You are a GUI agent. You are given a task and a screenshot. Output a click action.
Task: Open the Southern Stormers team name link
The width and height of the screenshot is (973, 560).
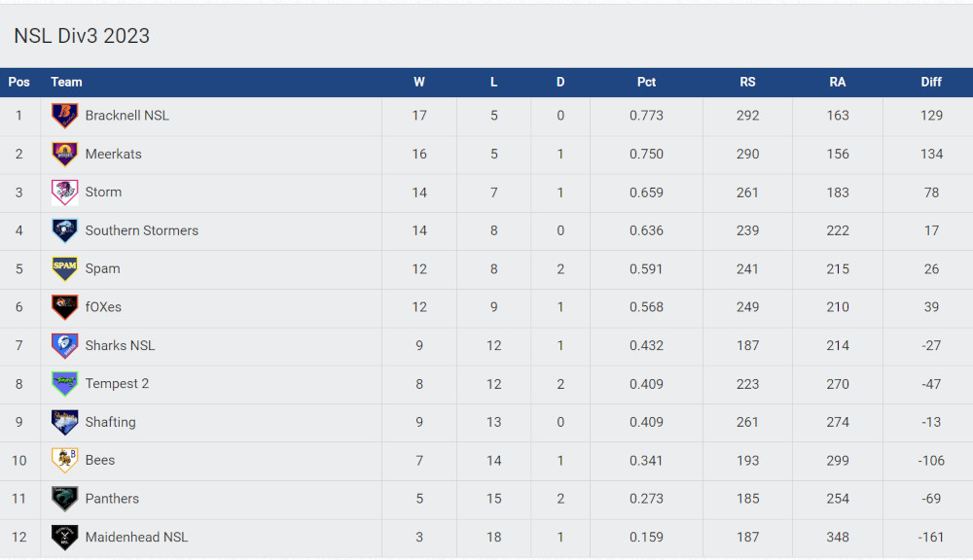[141, 230]
